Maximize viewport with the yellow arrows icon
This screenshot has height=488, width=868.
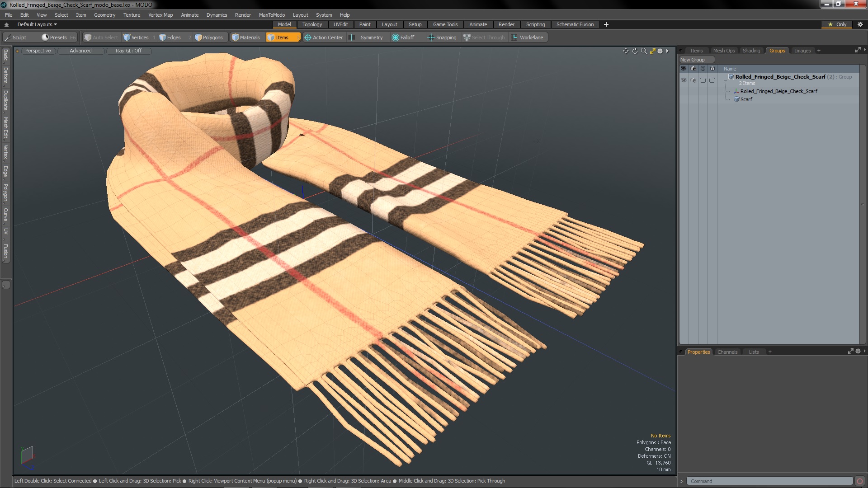coord(652,51)
